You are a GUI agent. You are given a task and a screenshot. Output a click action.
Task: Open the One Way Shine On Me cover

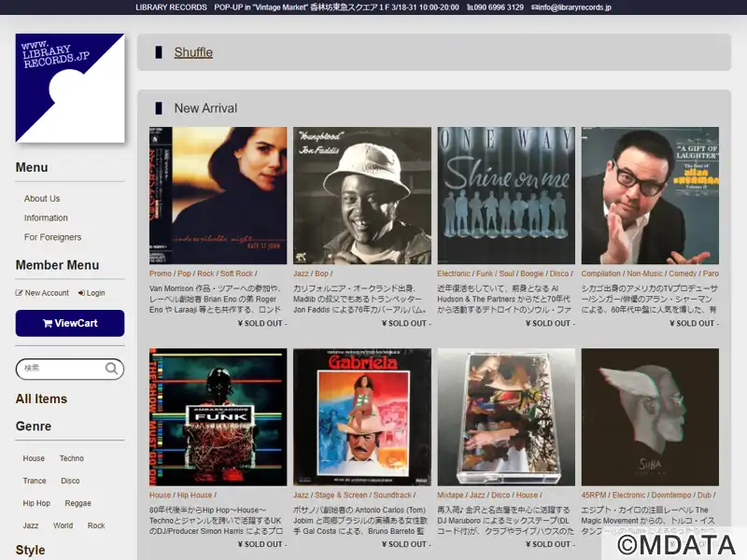tap(506, 195)
